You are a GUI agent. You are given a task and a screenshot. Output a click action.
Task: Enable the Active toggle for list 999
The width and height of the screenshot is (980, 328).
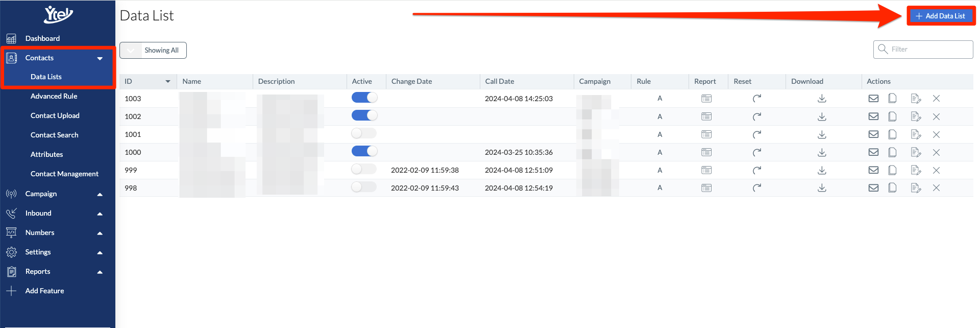point(364,169)
